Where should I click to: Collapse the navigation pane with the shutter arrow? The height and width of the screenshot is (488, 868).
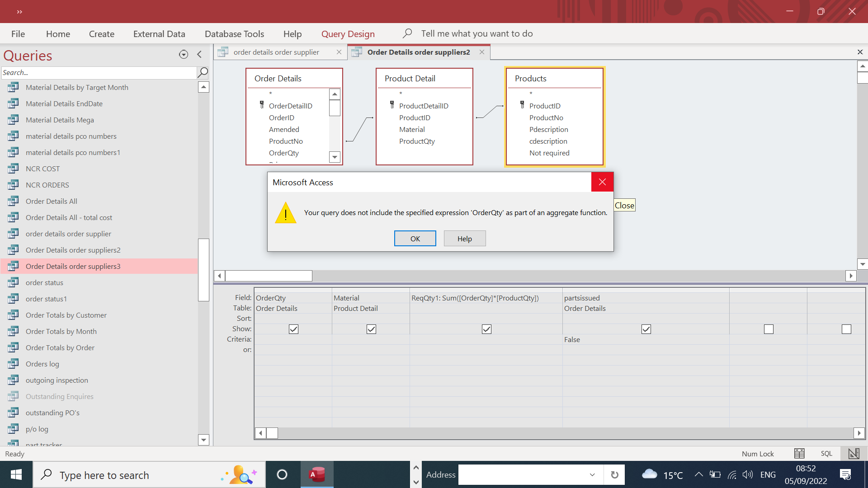(x=199, y=54)
